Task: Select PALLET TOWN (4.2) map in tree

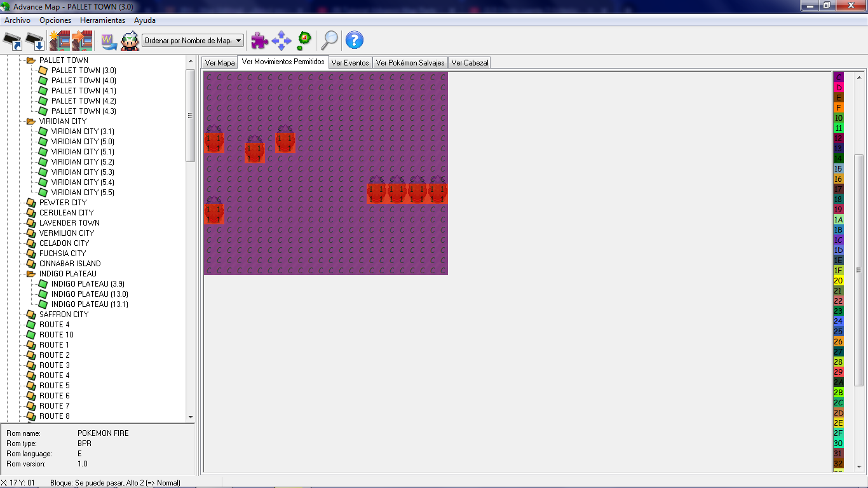Action: click(x=83, y=101)
